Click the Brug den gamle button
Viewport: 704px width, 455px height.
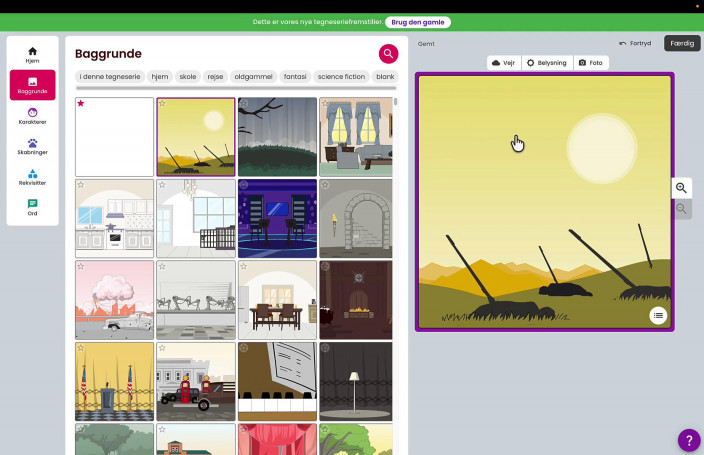tap(417, 21)
